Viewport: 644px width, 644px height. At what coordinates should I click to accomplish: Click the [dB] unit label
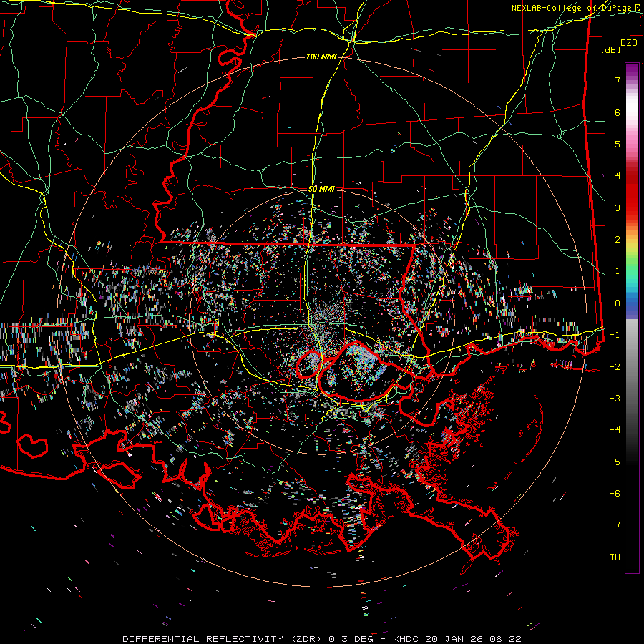(x=611, y=49)
